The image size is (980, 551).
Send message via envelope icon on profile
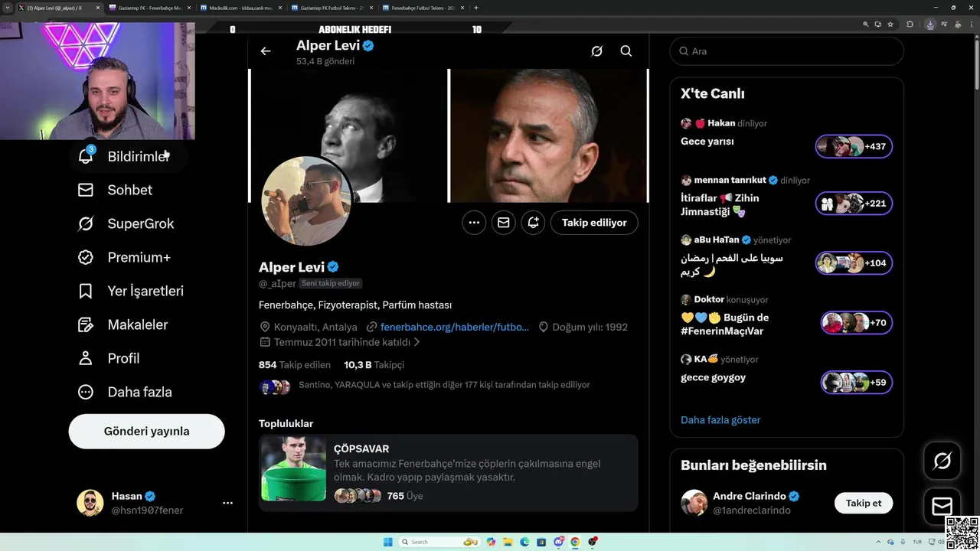pos(503,223)
